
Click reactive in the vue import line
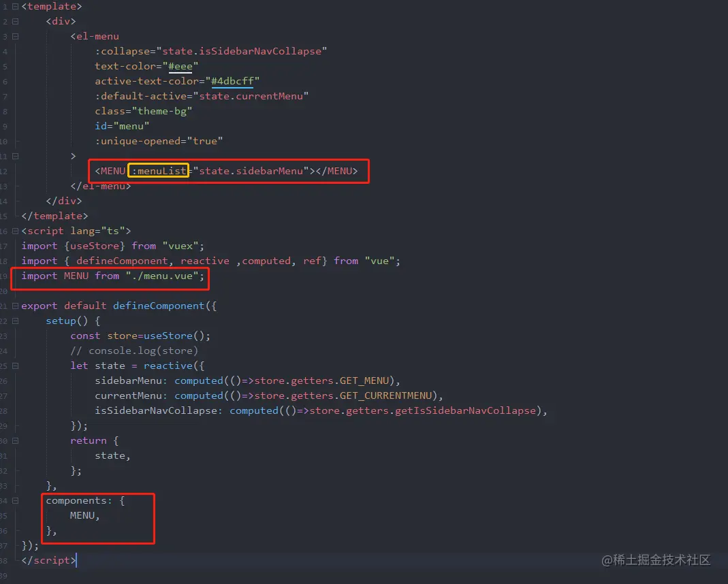tap(205, 261)
